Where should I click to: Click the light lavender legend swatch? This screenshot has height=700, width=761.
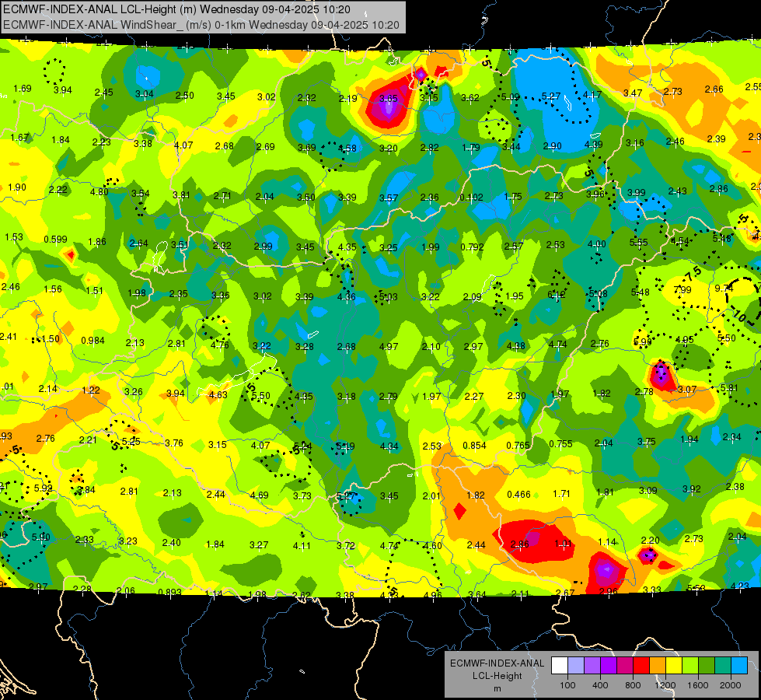576,666
